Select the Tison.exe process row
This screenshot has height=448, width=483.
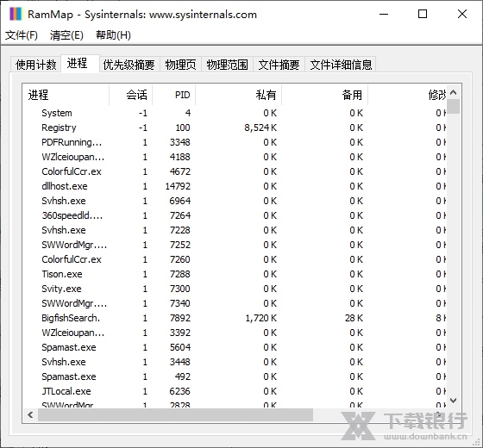point(234,274)
